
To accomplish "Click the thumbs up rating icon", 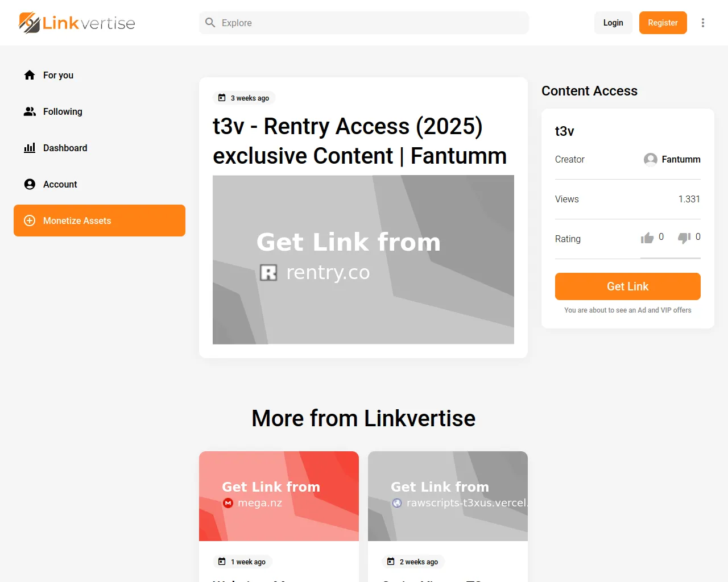I will [647, 238].
